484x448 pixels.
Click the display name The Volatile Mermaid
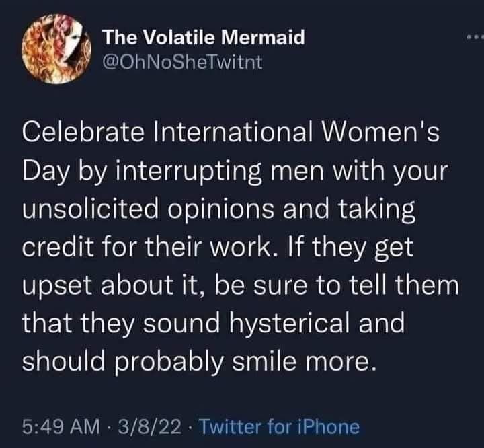coord(204,38)
